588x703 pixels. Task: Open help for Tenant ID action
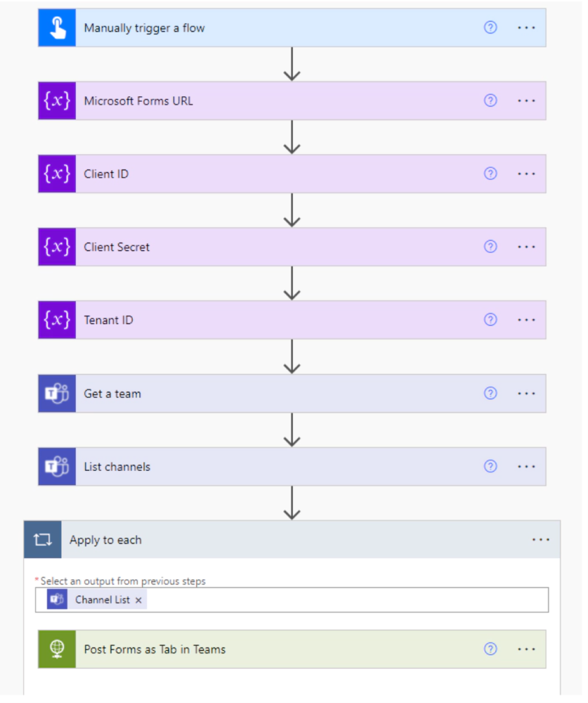point(490,320)
